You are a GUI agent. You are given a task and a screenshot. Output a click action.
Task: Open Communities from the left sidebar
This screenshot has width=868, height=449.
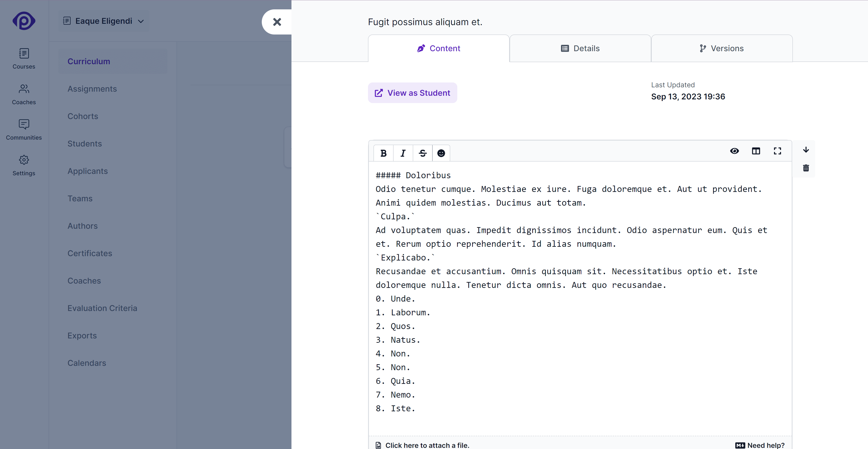coord(24,129)
